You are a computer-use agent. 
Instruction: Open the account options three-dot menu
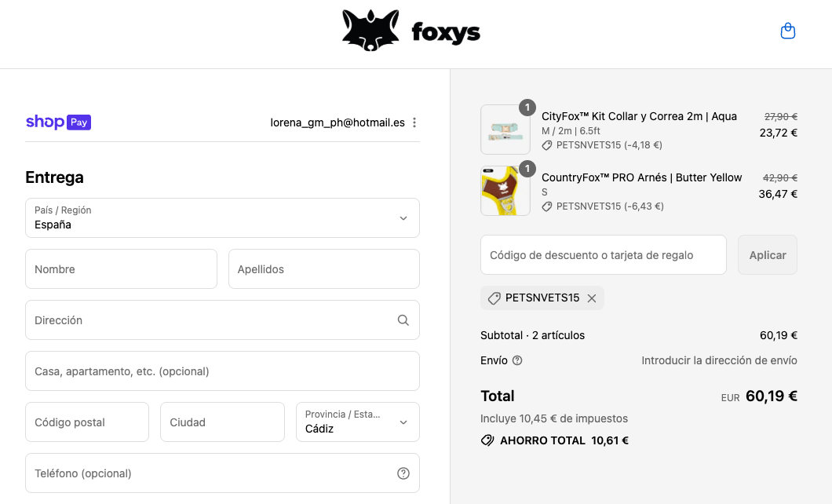click(x=414, y=122)
